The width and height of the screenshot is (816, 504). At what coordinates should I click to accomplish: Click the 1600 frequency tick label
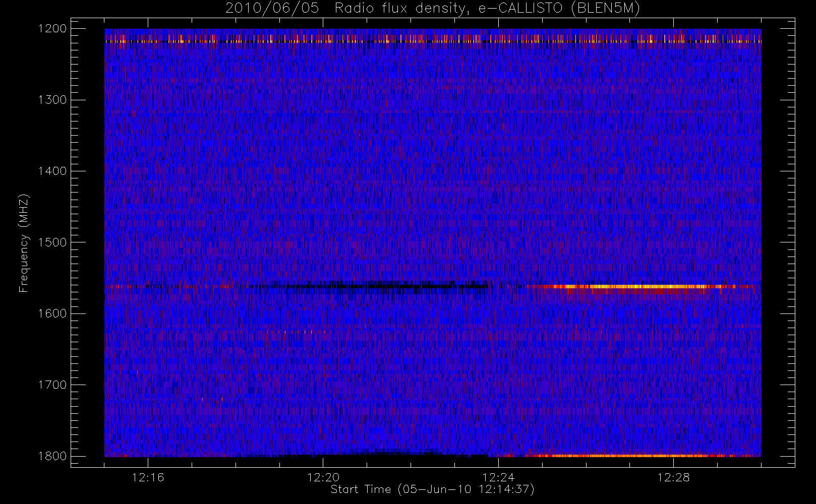pos(52,313)
